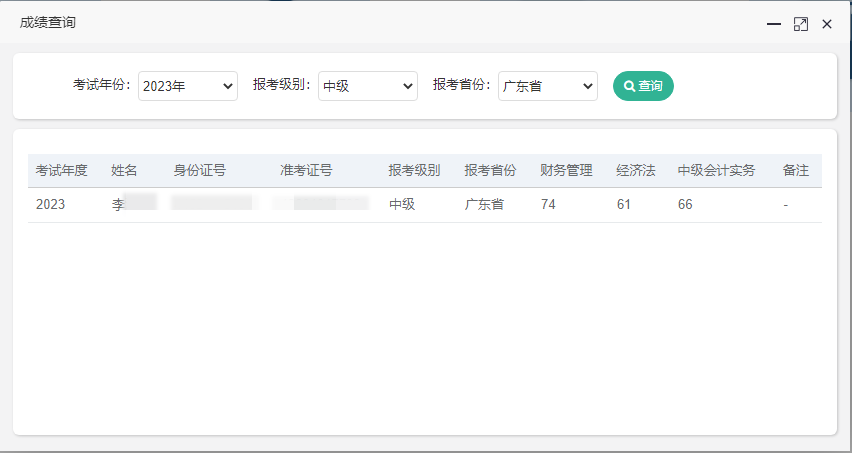The height and width of the screenshot is (453, 852).
Task: Click the 报考级别 table column header
Action: coord(414,170)
